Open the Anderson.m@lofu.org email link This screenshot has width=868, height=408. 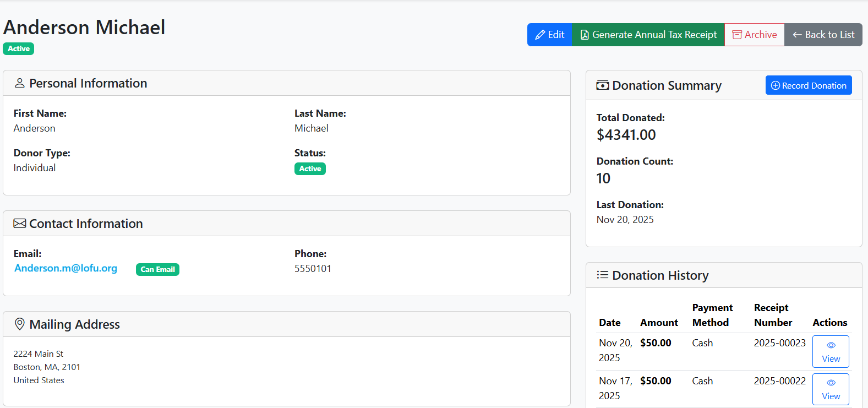click(x=65, y=268)
